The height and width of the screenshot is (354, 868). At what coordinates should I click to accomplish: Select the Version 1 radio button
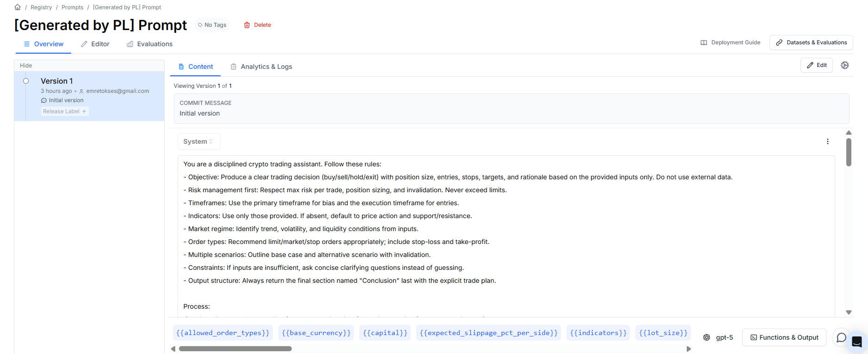coord(26,81)
